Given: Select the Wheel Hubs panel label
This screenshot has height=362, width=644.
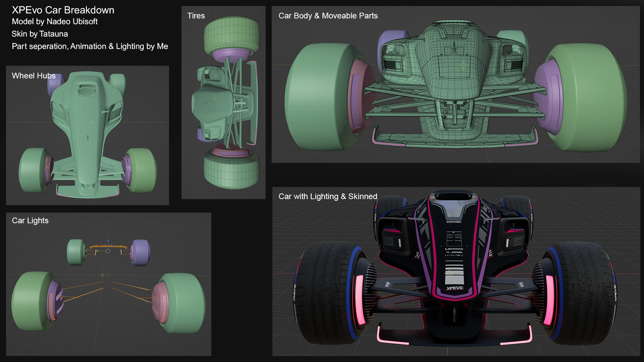Looking at the screenshot, I should pos(34,76).
